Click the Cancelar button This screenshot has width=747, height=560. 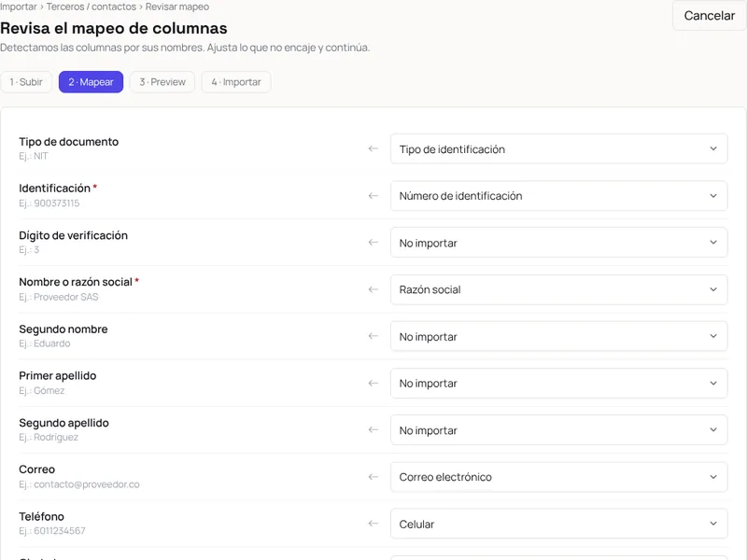709,16
